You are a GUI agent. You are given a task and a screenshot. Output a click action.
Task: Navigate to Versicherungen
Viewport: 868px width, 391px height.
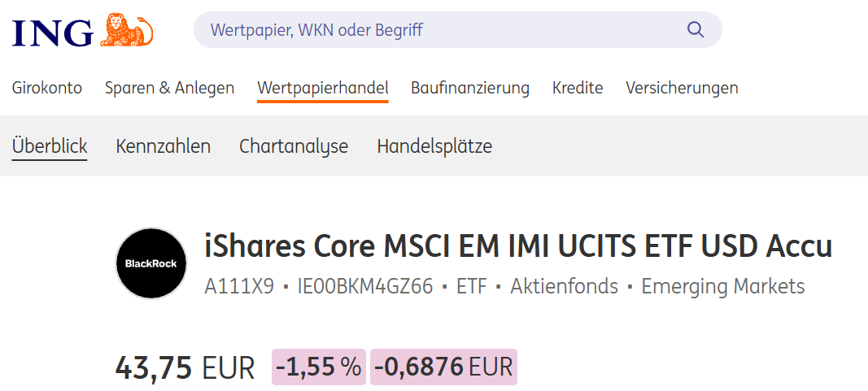[682, 88]
